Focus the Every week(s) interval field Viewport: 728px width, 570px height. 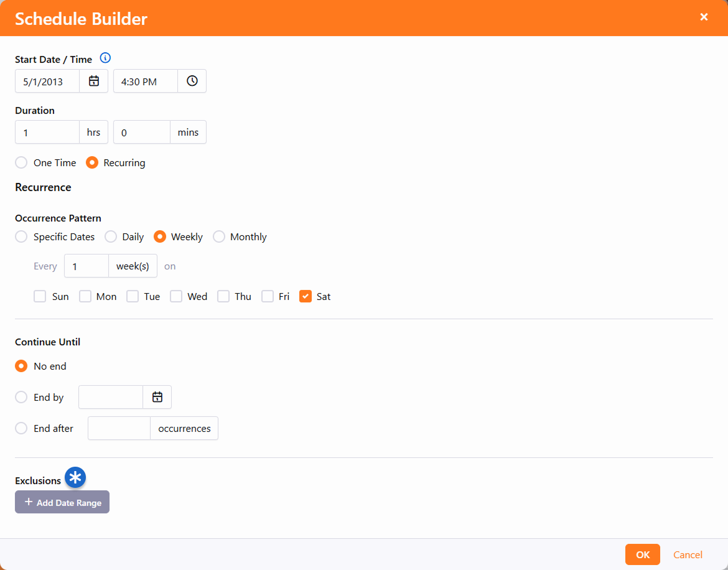point(86,266)
